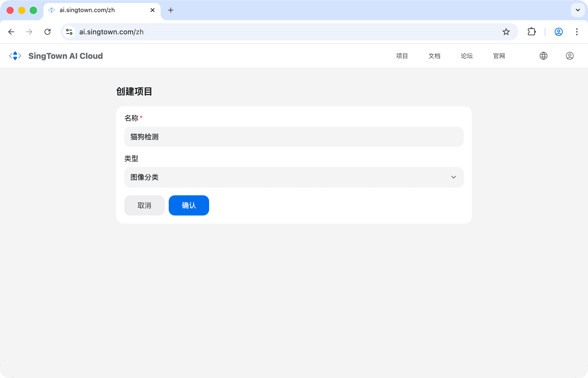Open Chrome three-dot menu
The height and width of the screenshot is (378, 588).
coord(577,32)
